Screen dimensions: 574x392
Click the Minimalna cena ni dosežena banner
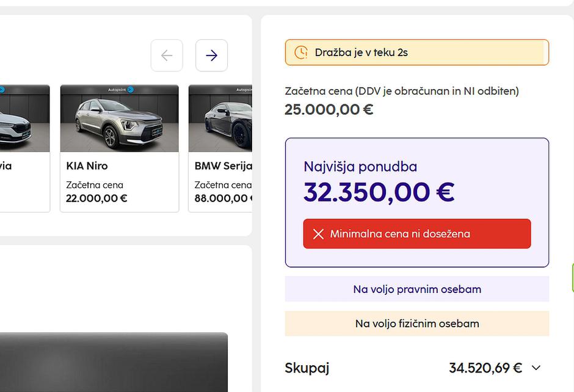point(418,233)
